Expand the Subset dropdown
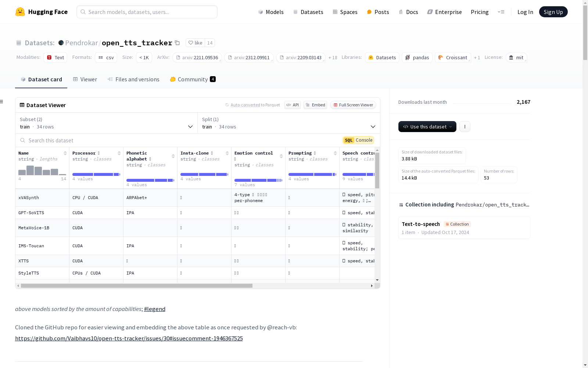The height and width of the screenshot is (368, 588). [107, 123]
